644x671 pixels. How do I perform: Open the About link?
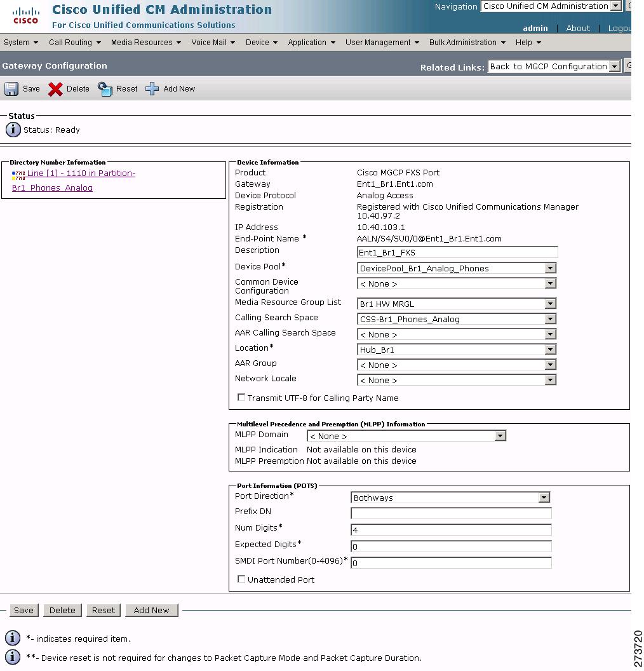pos(578,28)
